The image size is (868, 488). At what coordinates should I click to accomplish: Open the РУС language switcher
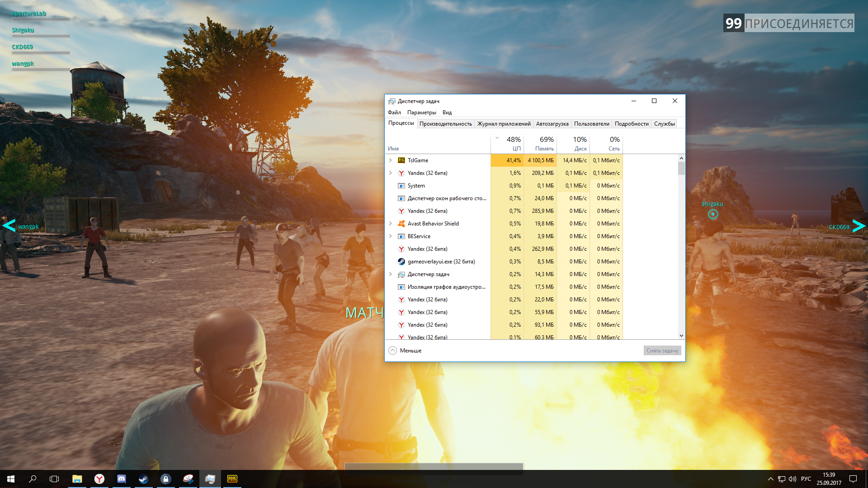(806, 479)
